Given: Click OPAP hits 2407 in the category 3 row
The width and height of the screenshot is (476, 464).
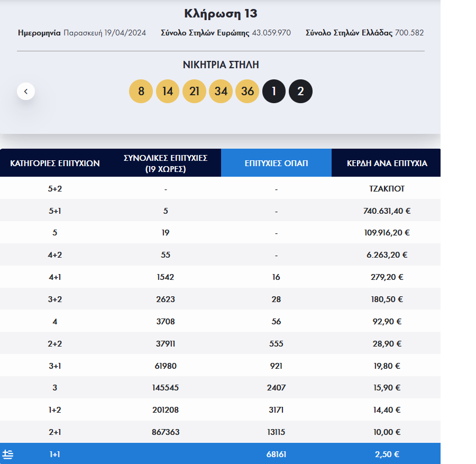Looking at the screenshot, I should coord(276,387).
